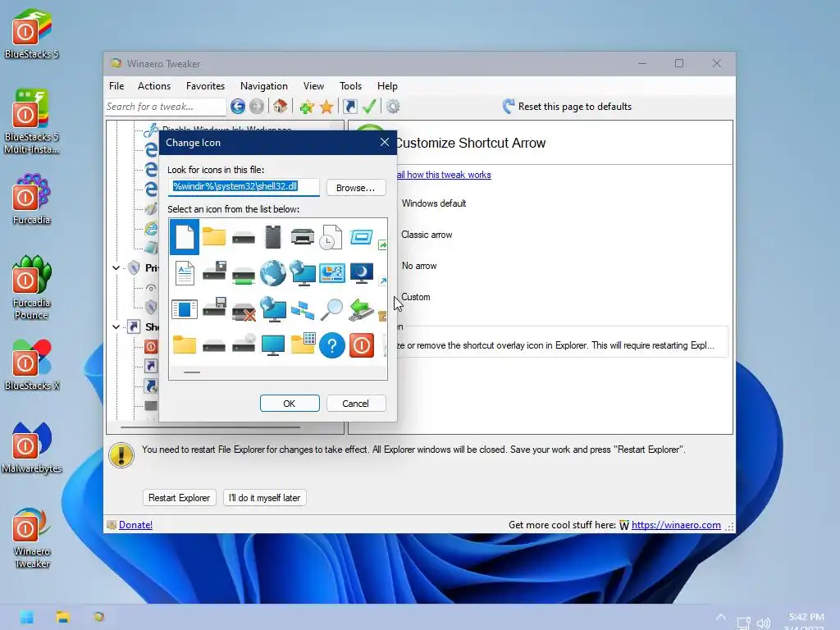The height and width of the screenshot is (630, 840).
Task: Click the Browse... button
Action: coord(356,188)
